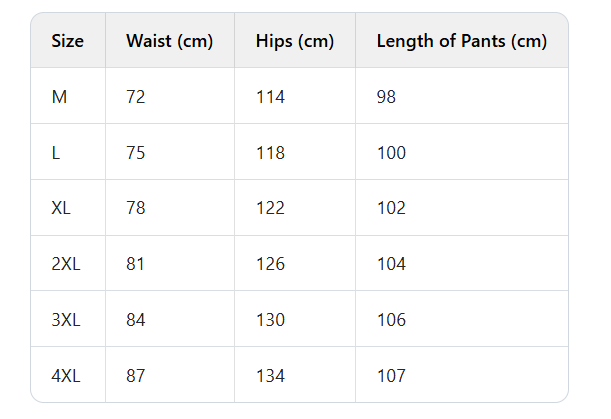611x419 pixels.
Task: Select waist value 87 in 4XL row
Action: (x=136, y=376)
